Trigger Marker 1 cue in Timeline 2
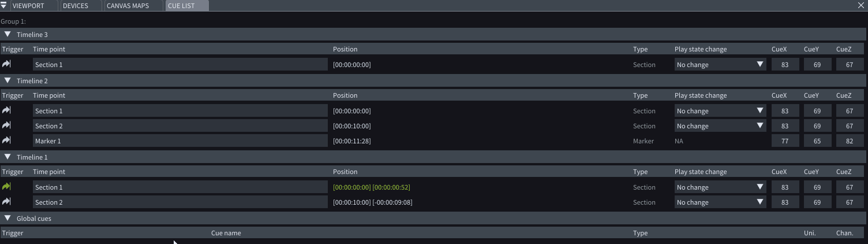868x244 pixels. tap(6, 141)
